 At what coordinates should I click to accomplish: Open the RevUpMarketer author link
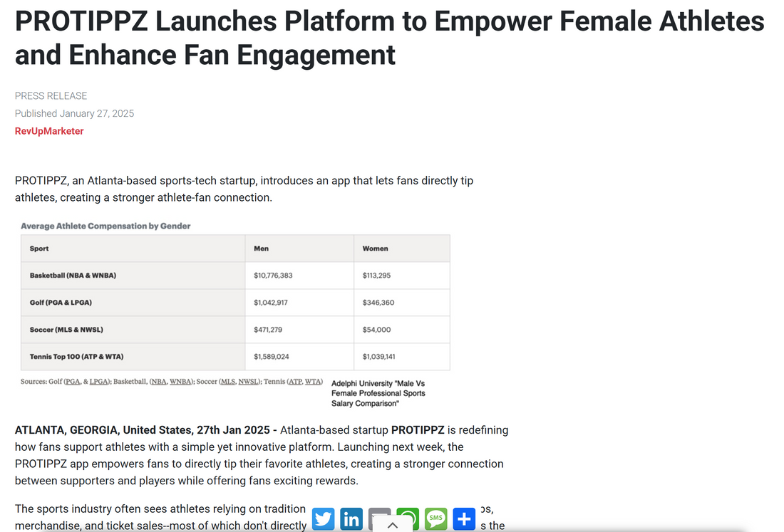click(49, 131)
